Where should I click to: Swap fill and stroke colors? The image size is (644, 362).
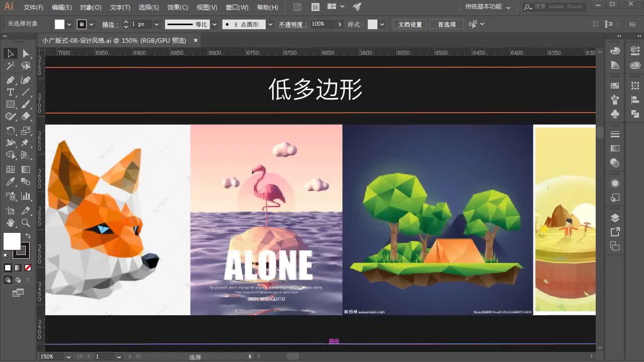pyautogui.click(x=28, y=235)
